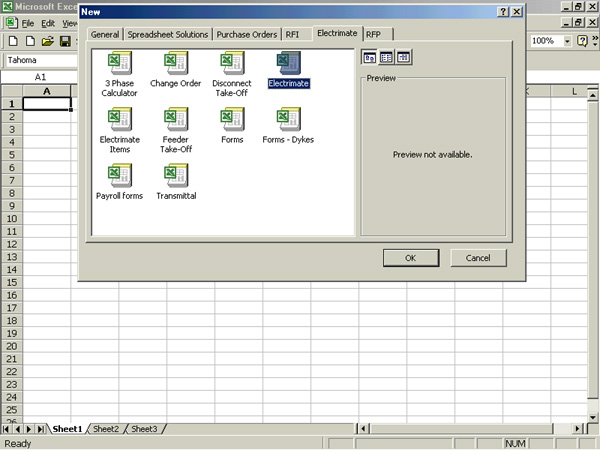600x450 pixels.
Task: Click the Save floppy disk toolbar icon
Action: [x=65, y=41]
